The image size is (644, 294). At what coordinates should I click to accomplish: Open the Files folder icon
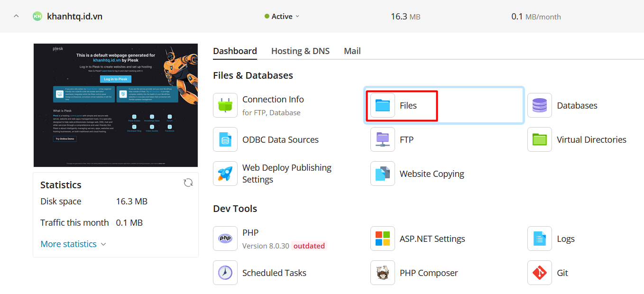point(383,105)
